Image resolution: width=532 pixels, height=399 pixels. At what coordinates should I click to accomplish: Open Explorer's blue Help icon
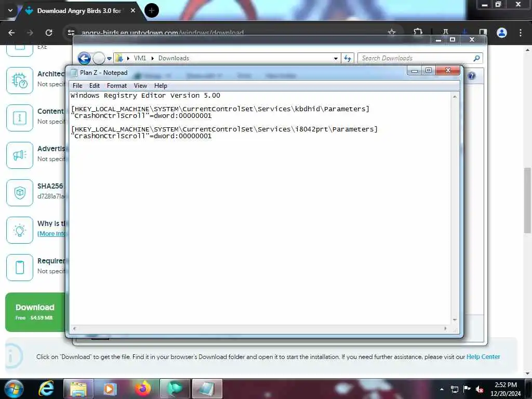472,76
